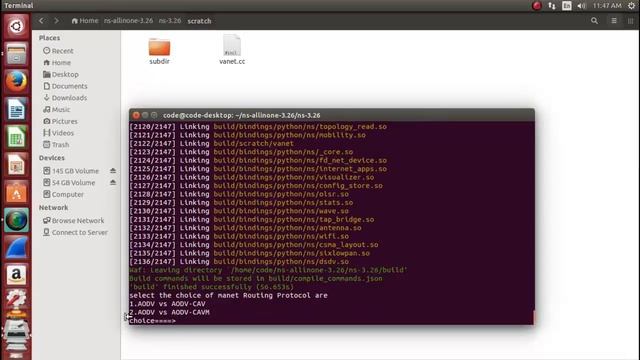Navigate to ns-3.26 in path bar
The width and height of the screenshot is (640, 360).
170,20
